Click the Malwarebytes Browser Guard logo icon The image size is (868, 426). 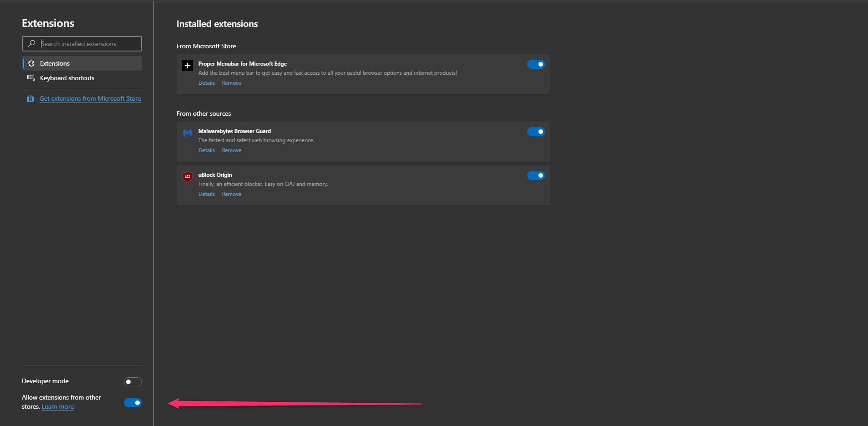[x=188, y=133]
